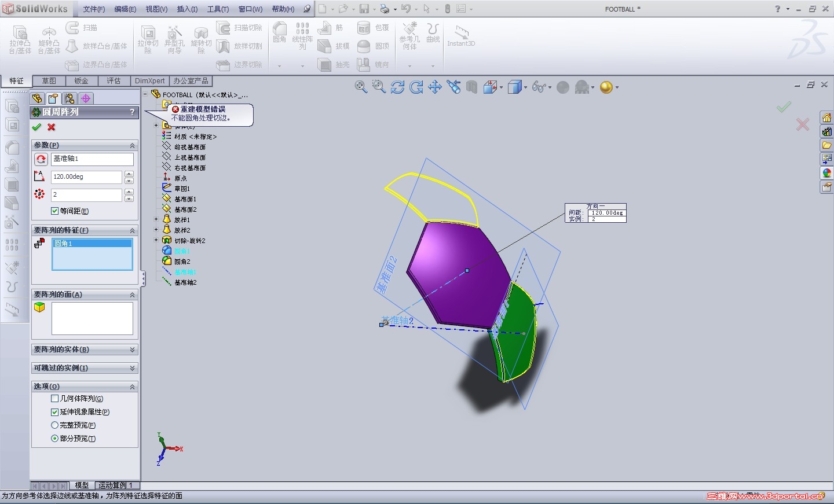Click Zoom to Fit in view toolbar
Viewport: 834px width, 504px height.
click(x=361, y=87)
